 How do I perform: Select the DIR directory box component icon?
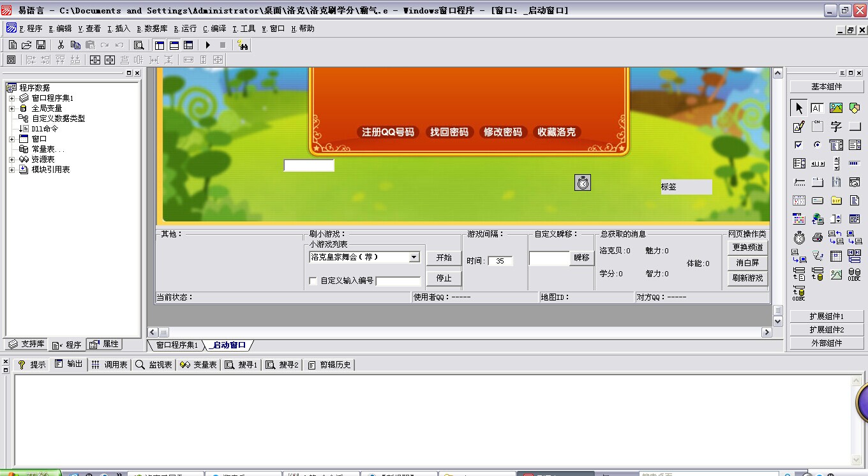tap(836, 200)
